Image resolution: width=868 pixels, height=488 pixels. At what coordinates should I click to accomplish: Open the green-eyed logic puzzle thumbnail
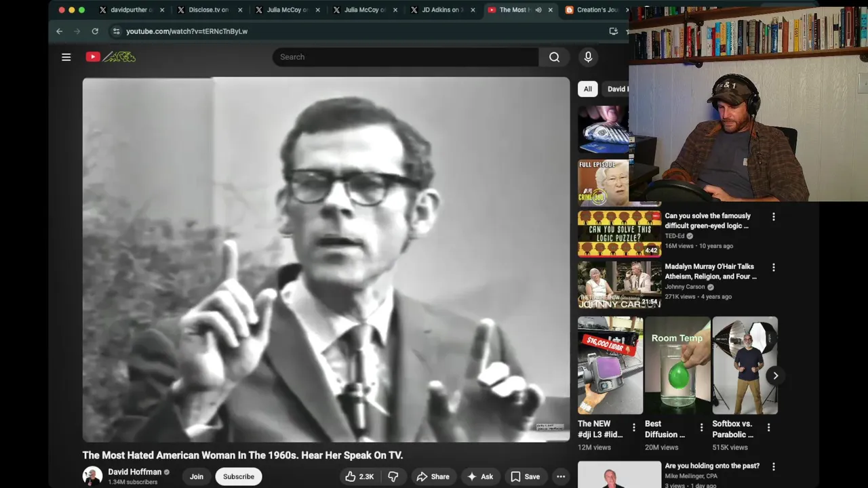tap(619, 233)
